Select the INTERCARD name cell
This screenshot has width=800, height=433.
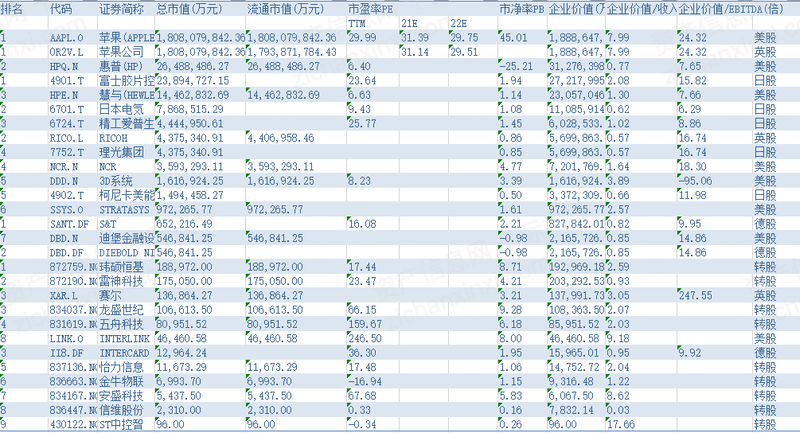[124, 352]
